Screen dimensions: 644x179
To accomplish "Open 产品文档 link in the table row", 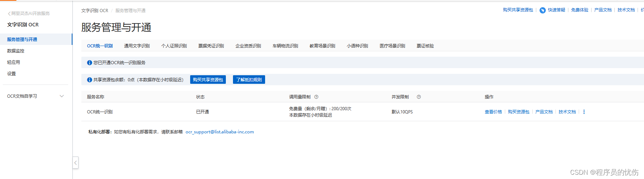I will pyautogui.click(x=544, y=112).
